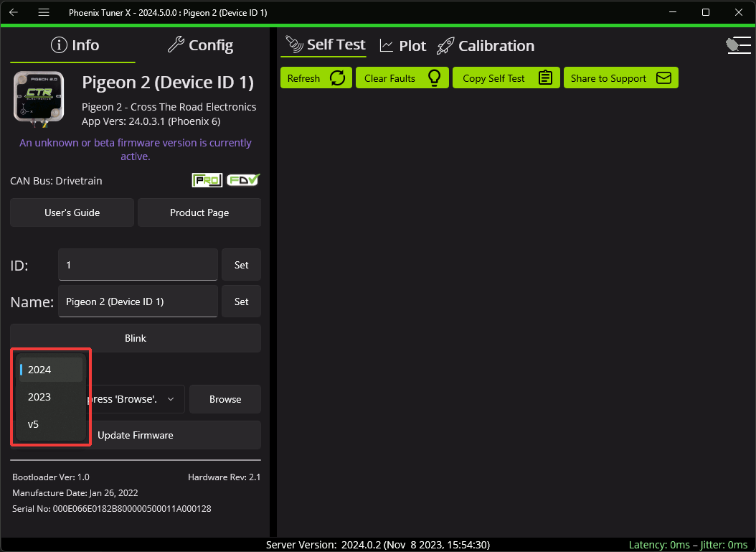756x552 pixels.
Task: Click the Update Firmware button
Action: [x=136, y=435]
